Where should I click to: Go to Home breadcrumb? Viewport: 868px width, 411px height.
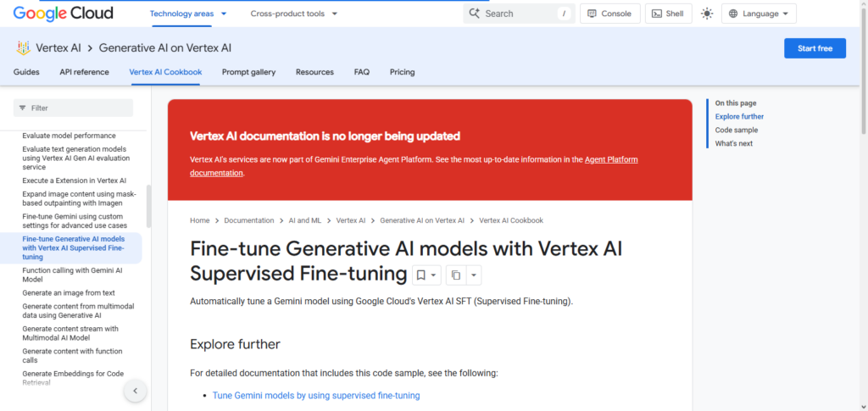click(200, 220)
